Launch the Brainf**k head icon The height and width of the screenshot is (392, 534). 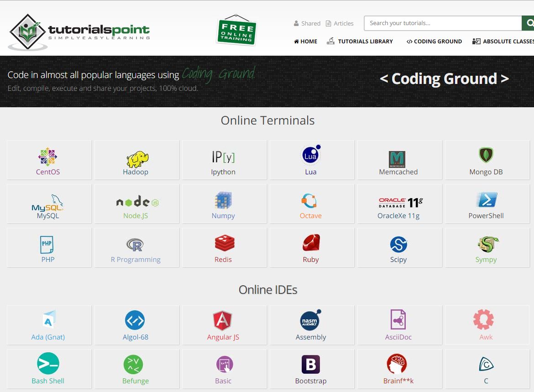pyautogui.click(x=397, y=364)
